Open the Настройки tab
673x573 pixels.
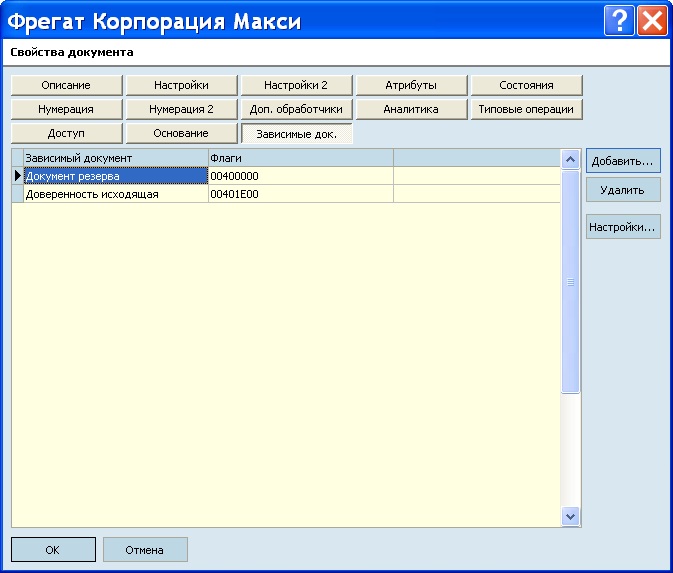coord(181,85)
